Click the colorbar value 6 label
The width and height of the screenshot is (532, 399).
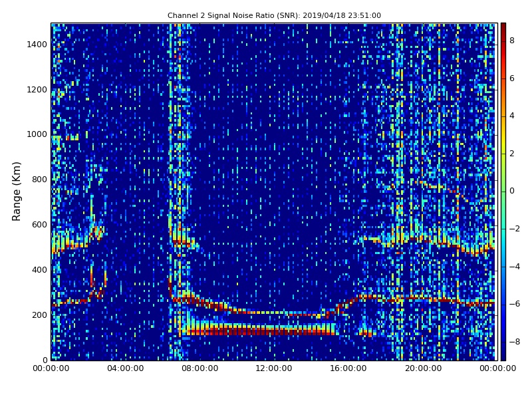[512, 78]
